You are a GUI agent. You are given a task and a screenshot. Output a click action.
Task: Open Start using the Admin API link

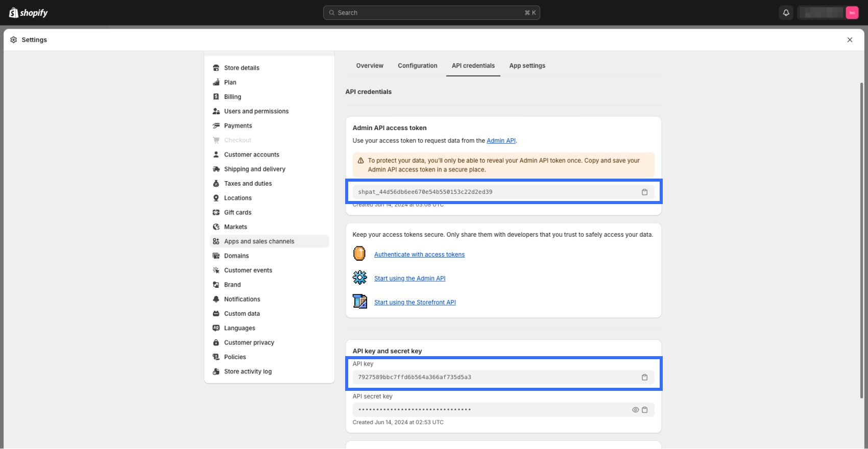[x=409, y=279]
